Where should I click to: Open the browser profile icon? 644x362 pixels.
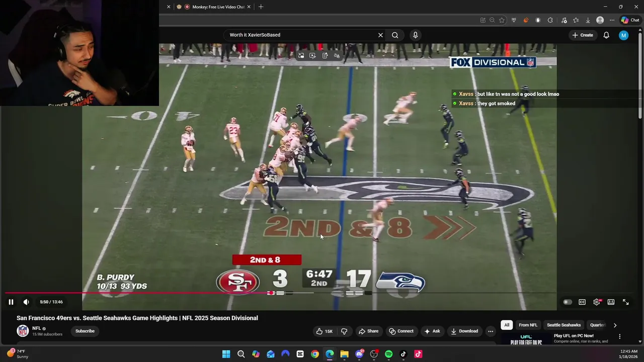pos(600,20)
